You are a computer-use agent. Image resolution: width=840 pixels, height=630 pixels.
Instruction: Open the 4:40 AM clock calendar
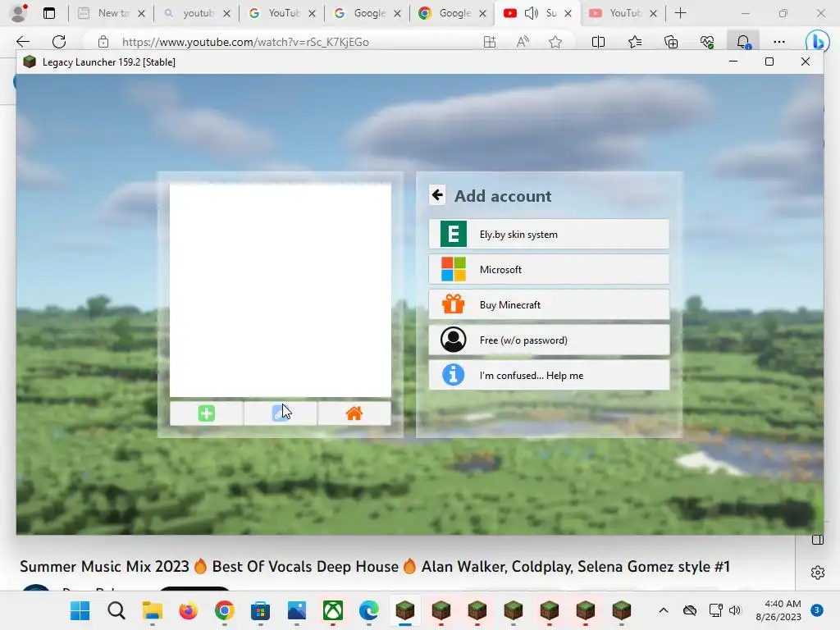click(778, 610)
